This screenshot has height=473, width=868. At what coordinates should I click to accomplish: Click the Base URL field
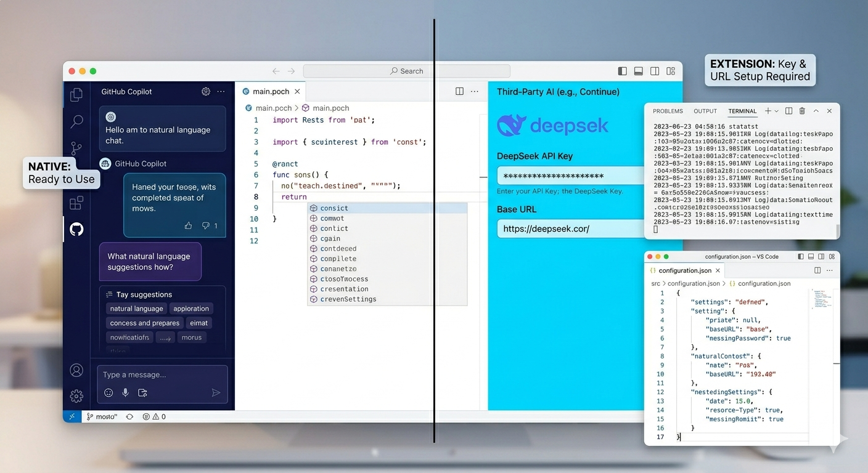coord(570,228)
